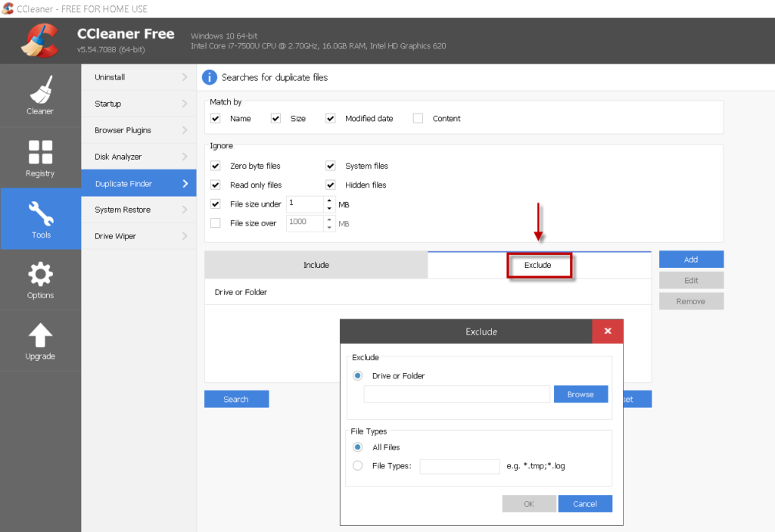Click the Exclude dialog title bar
The image size is (775, 532).
(x=466, y=331)
